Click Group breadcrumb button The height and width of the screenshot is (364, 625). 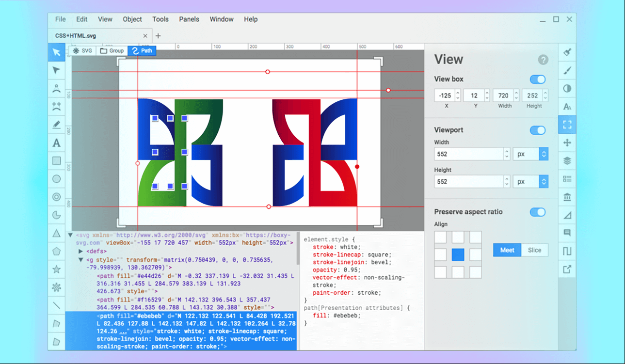point(112,50)
